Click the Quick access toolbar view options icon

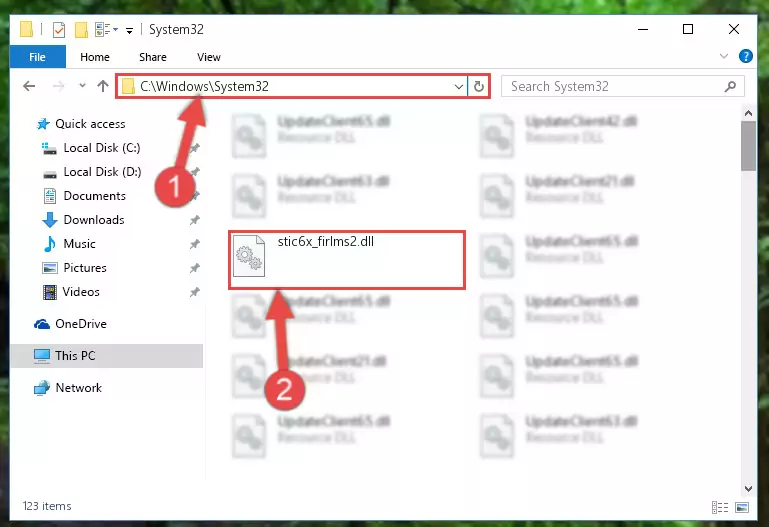click(x=106, y=30)
